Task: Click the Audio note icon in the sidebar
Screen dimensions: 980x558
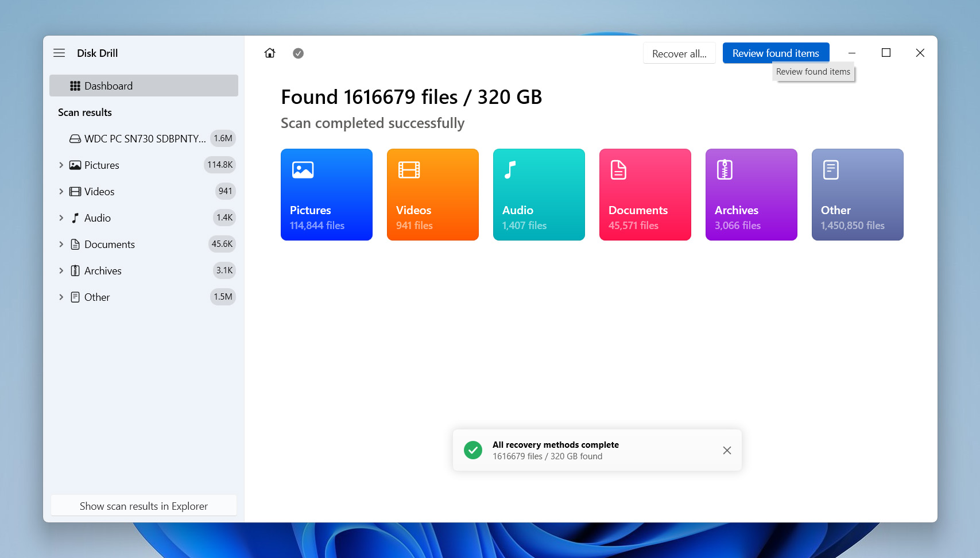Action: (75, 218)
